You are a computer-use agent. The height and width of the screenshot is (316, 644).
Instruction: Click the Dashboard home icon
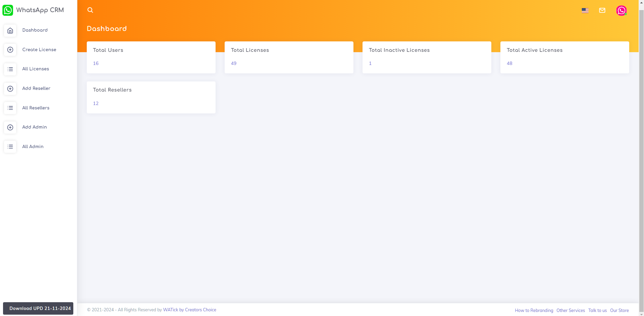(x=10, y=30)
